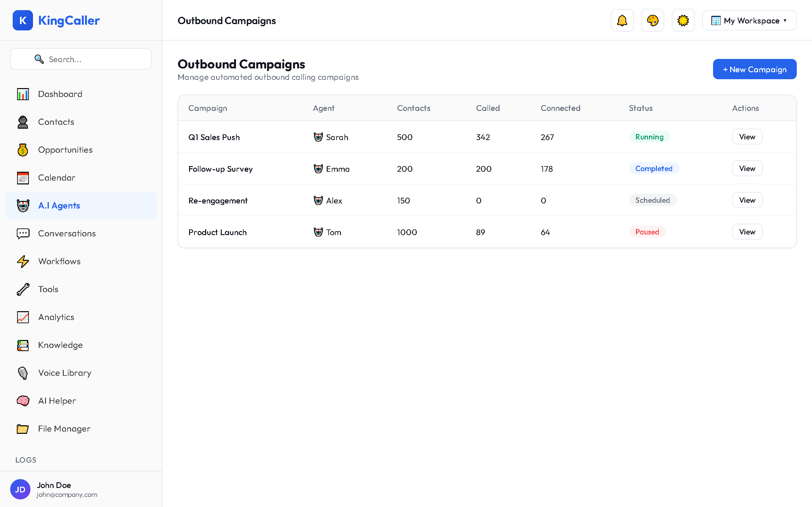Open the Voice Library microphone icon
Image resolution: width=812 pixels, height=507 pixels.
click(23, 373)
